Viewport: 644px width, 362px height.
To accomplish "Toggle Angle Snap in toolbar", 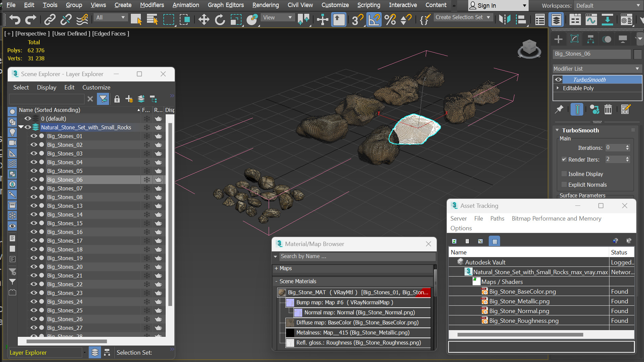I will pyautogui.click(x=374, y=19).
